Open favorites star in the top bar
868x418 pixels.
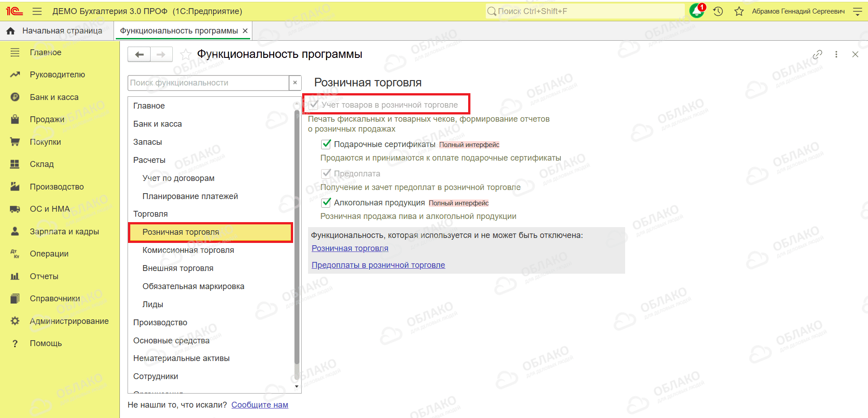tap(739, 11)
